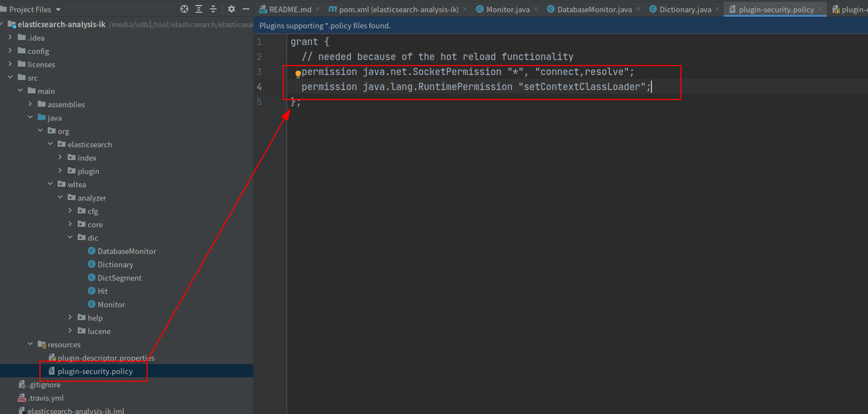Expand the lucene package

(x=70, y=331)
